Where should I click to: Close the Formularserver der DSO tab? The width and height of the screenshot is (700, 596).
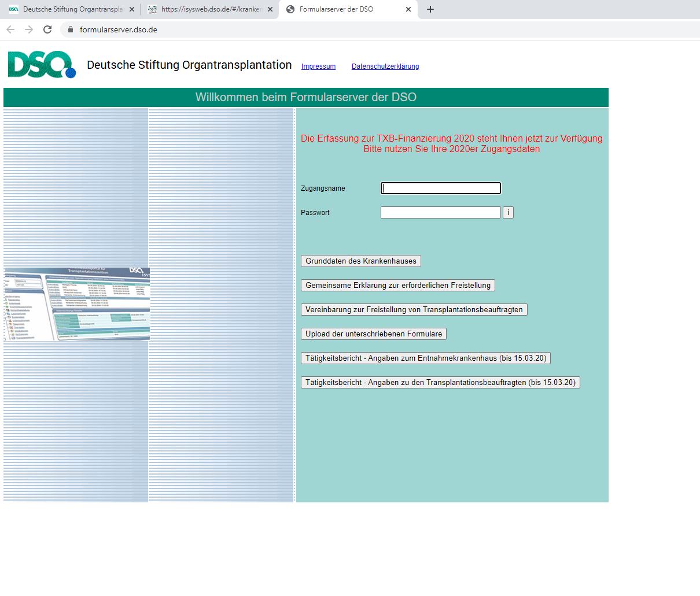[x=408, y=9]
